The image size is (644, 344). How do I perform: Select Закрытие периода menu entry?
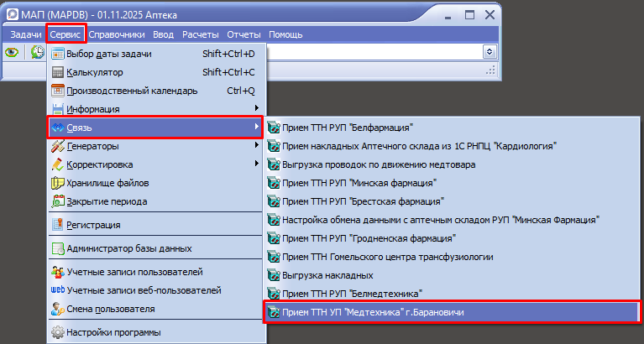106,201
